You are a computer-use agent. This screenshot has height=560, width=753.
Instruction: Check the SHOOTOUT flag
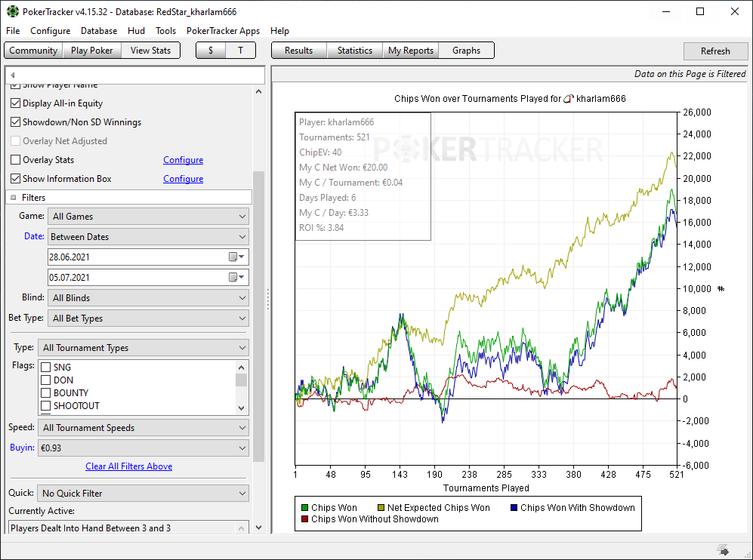(x=45, y=405)
